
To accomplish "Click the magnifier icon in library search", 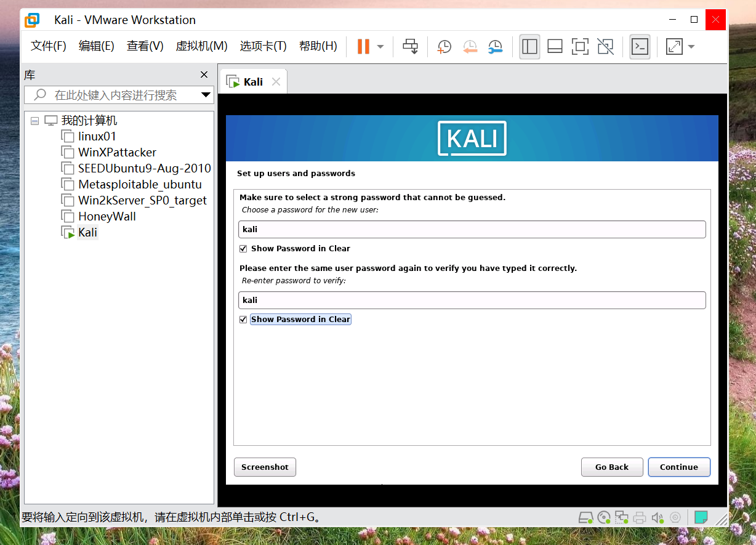I will coord(41,95).
